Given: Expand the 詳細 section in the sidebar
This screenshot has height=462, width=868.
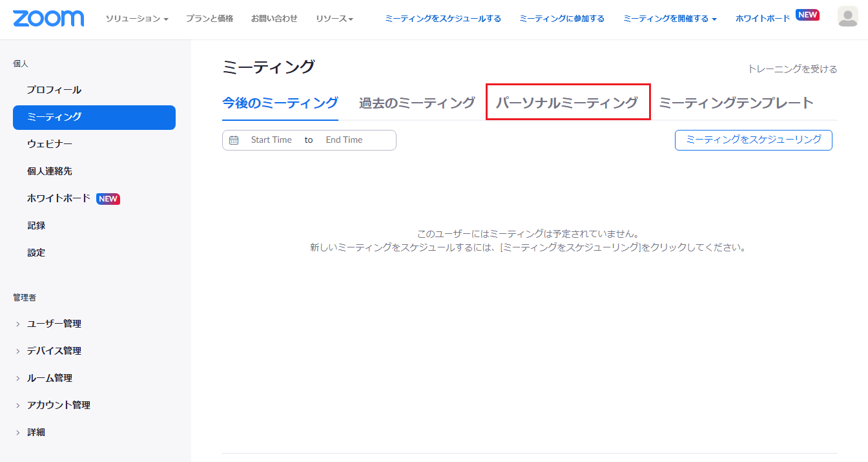Looking at the screenshot, I should 36,432.
